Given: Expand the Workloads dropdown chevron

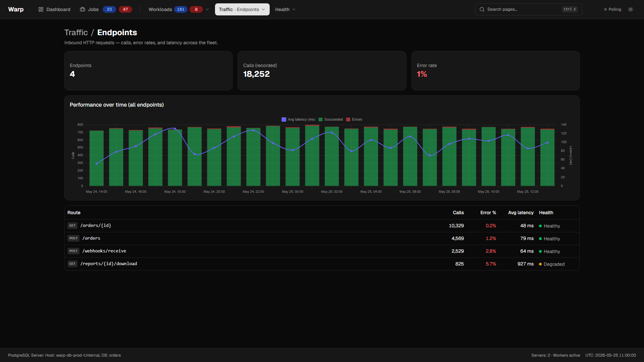Looking at the screenshot, I should [207, 9].
